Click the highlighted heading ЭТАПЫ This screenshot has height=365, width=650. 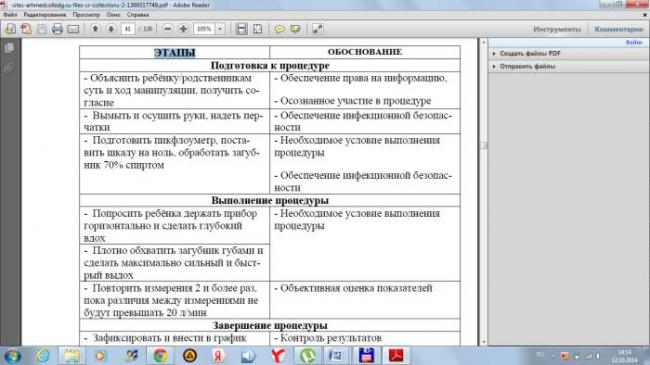[175, 53]
